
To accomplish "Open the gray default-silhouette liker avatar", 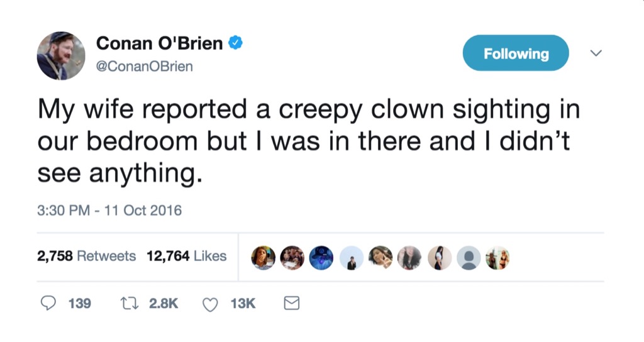I will click(469, 258).
